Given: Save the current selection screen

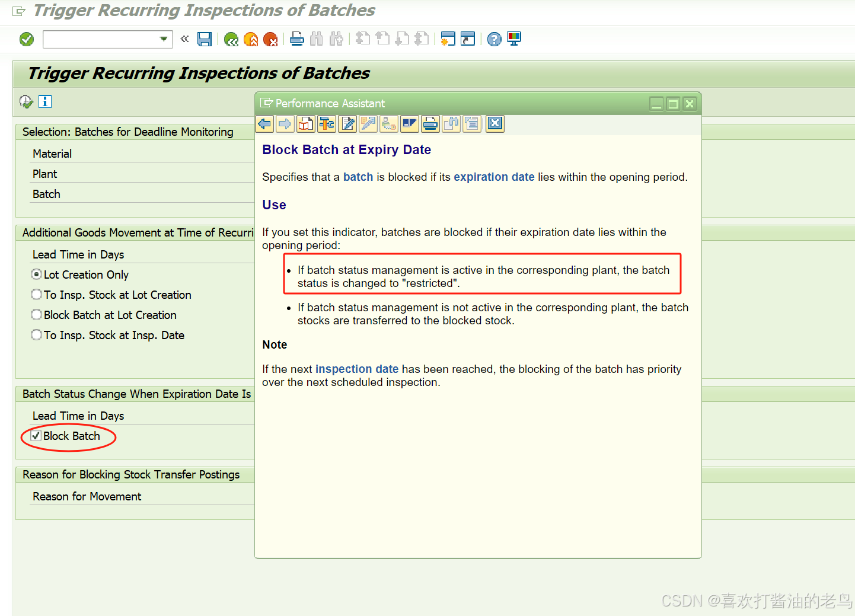Looking at the screenshot, I should click(x=205, y=39).
